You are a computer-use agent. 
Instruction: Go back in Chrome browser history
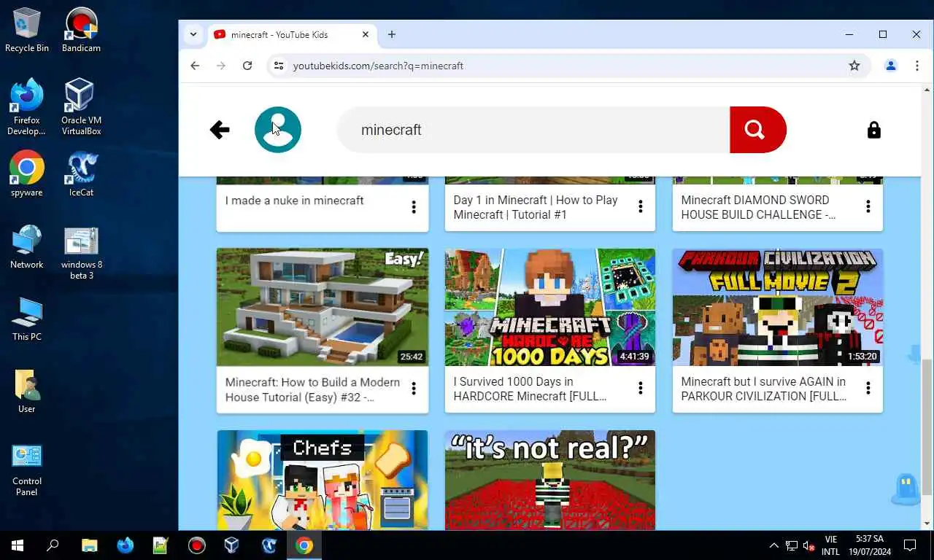195,66
